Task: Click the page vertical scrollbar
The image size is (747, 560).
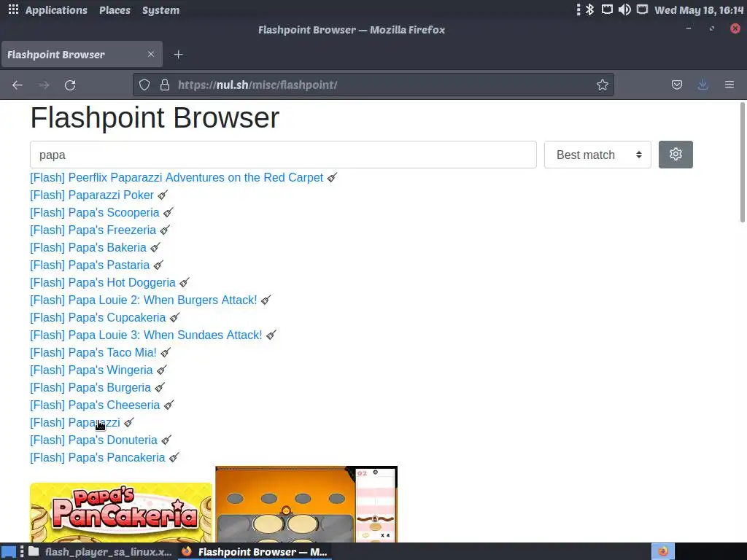Action: click(742, 163)
